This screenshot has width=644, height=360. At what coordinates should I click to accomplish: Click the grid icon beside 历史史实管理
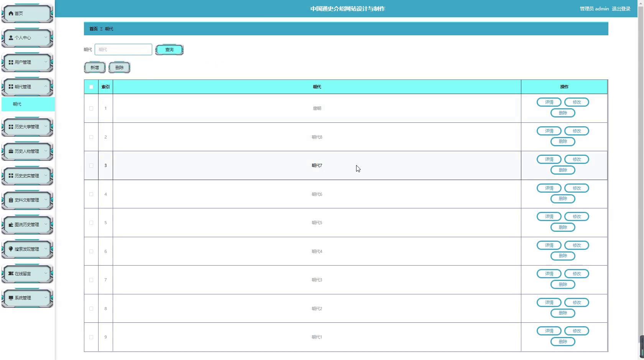[x=11, y=176]
